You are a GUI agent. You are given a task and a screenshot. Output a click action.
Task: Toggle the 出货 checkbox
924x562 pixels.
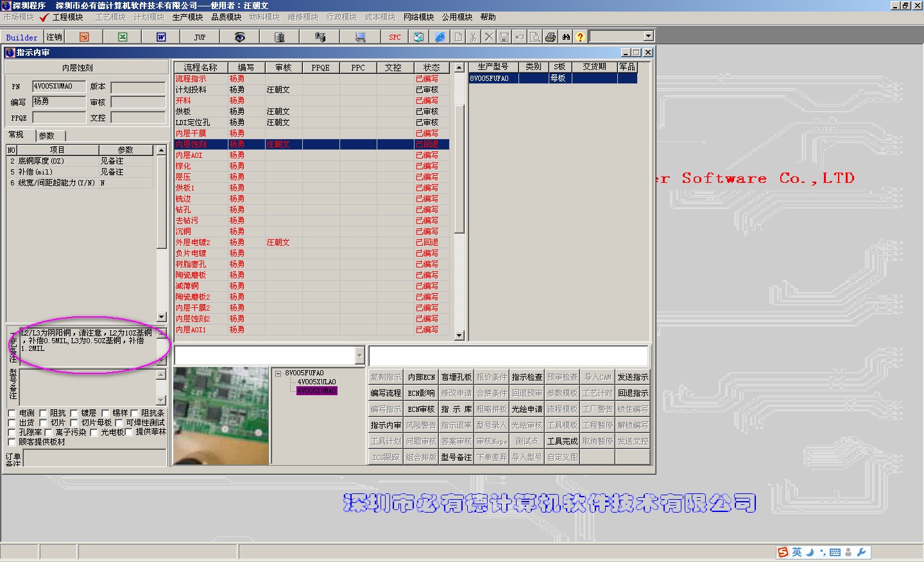(12, 423)
